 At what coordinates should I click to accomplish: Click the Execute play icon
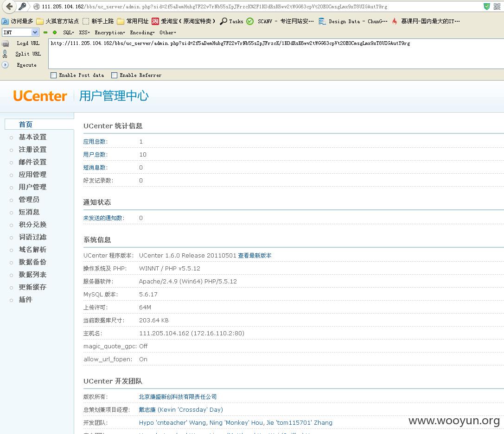pyautogui.click(x=5, y=65)
